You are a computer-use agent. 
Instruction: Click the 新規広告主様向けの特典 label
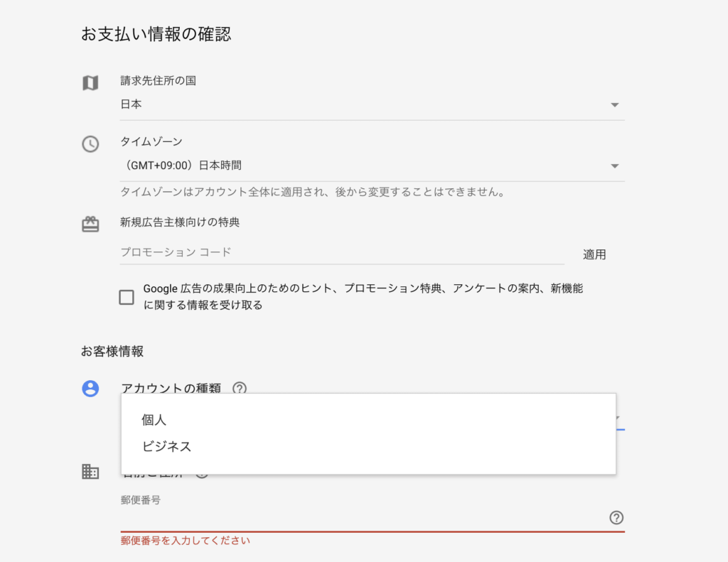[x=180, y=222]
